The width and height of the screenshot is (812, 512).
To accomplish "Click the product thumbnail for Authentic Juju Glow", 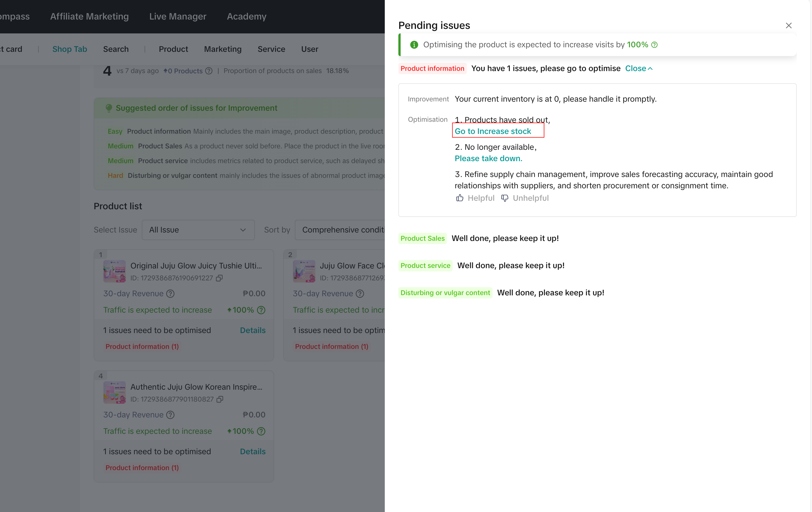I will pos(114,392).
